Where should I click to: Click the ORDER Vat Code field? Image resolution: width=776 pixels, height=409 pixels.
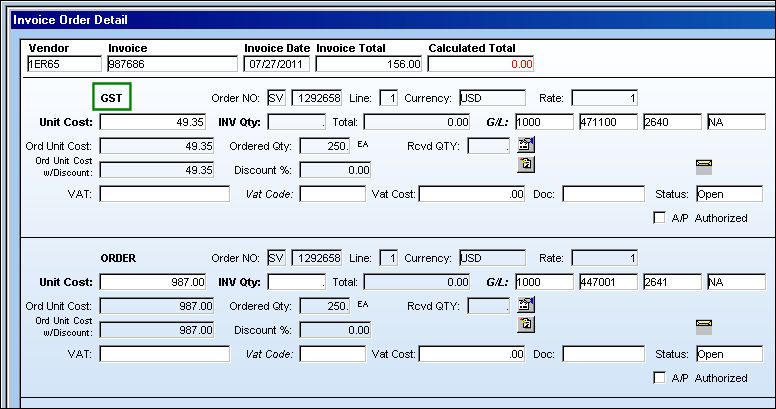tap(333, 354)
